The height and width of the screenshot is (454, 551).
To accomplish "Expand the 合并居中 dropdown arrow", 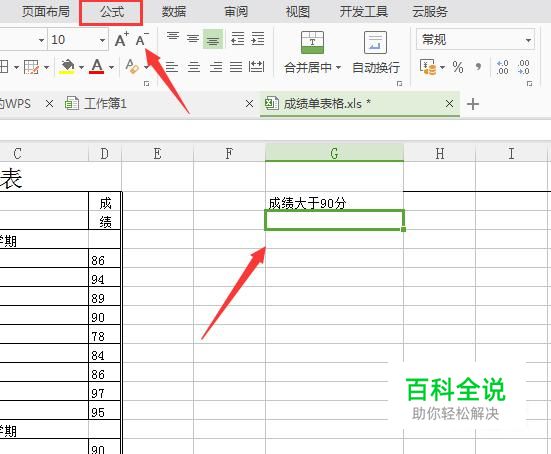I will point(338,67).
